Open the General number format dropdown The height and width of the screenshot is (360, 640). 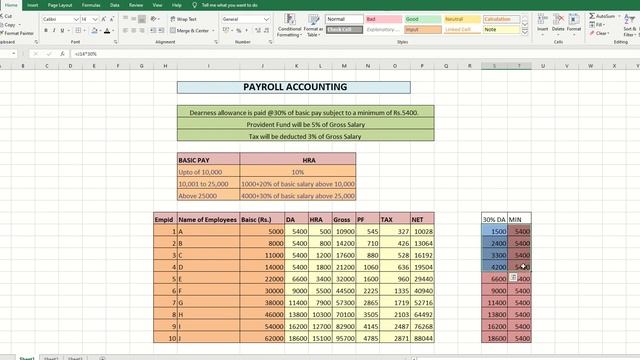266,19
